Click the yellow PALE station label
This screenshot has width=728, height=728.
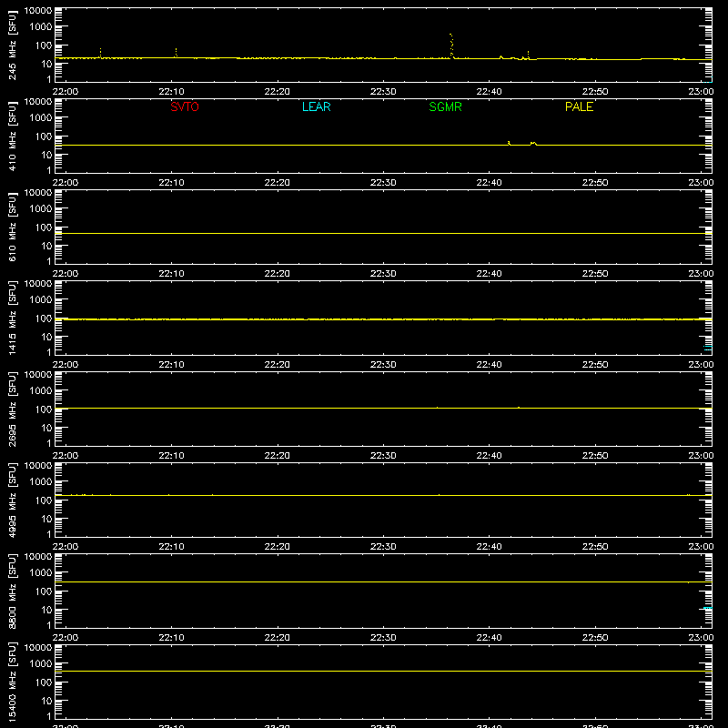[x=579, y=106]
